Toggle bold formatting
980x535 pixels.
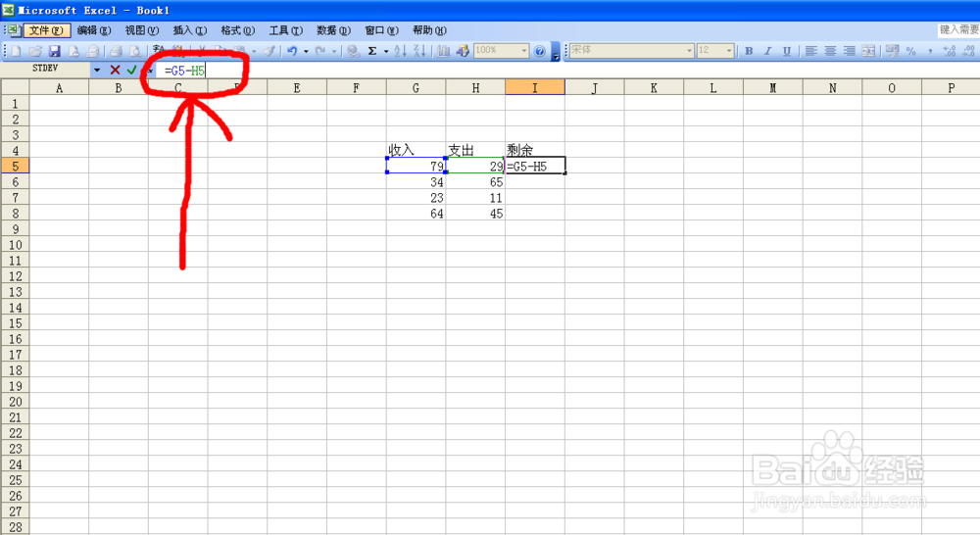coord(749,51)
